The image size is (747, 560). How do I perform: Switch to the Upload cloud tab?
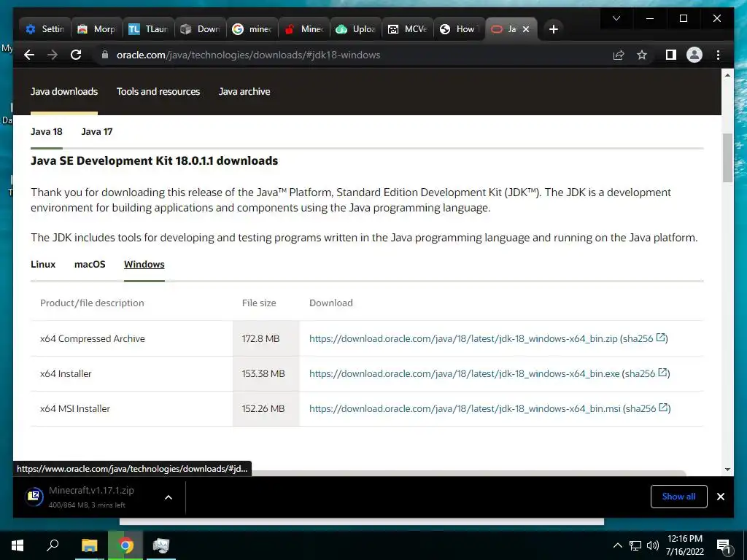coord(356,29)
